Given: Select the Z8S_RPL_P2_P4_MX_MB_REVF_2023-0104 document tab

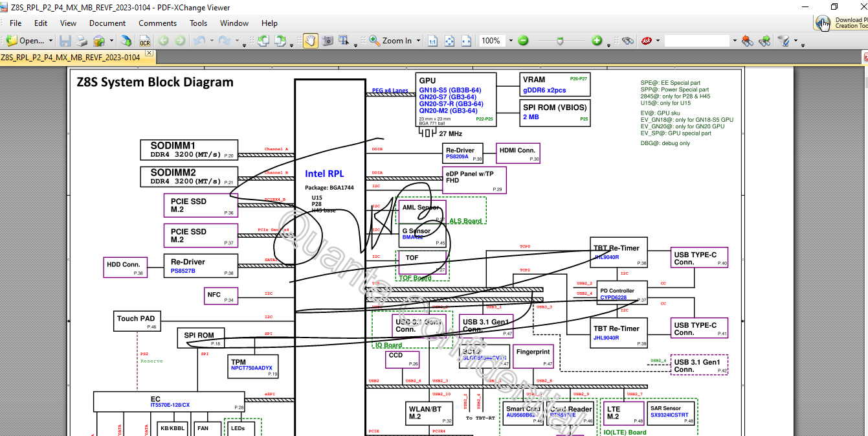Looking at the screenshot, I should pos(71,57).
